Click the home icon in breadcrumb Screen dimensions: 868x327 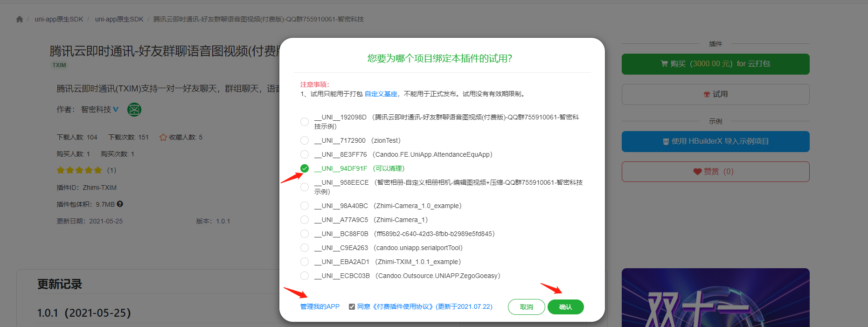tap(20, 19)
